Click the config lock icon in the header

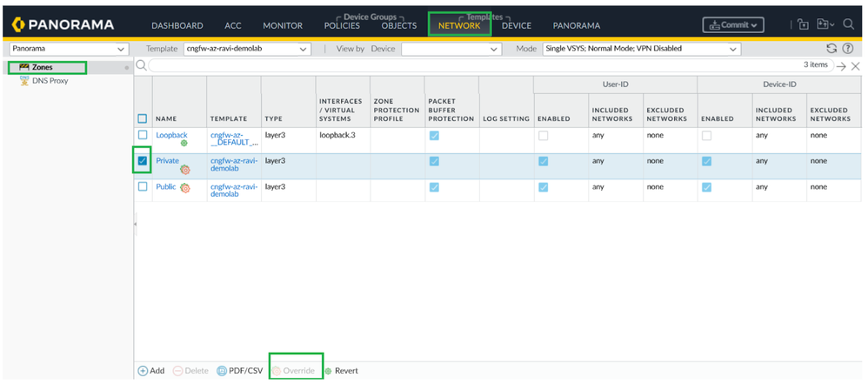(x=802, y=25)
